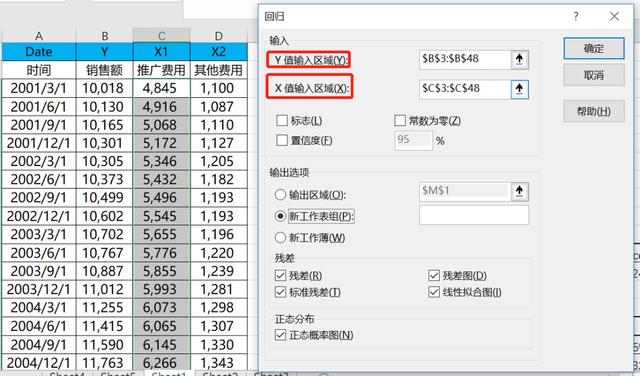Close the 回归 dialog with X
Screen dimensions: 640x376
pos(614,17)
